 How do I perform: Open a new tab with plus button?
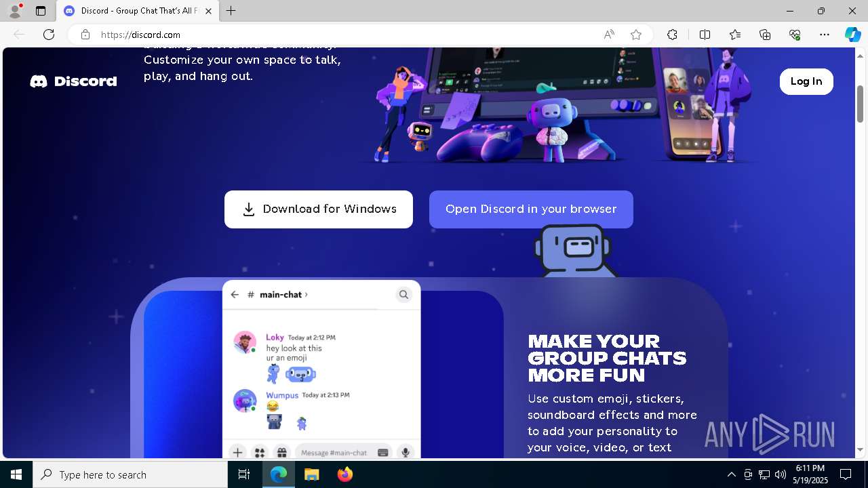click(231, 11)
